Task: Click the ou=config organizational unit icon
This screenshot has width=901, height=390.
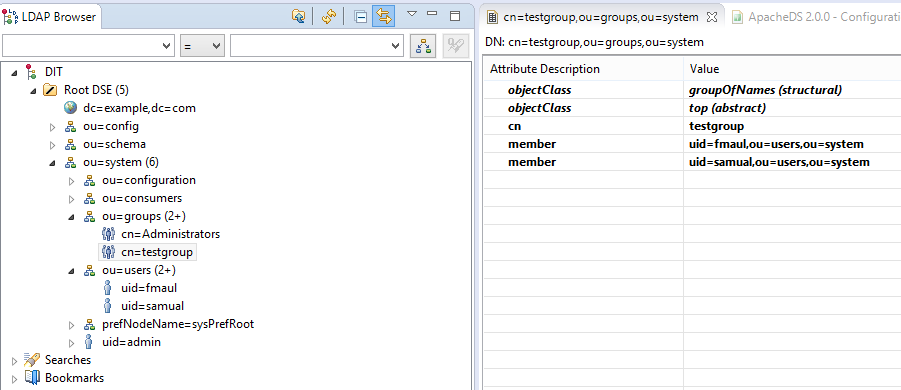Action: coord(70,126)
